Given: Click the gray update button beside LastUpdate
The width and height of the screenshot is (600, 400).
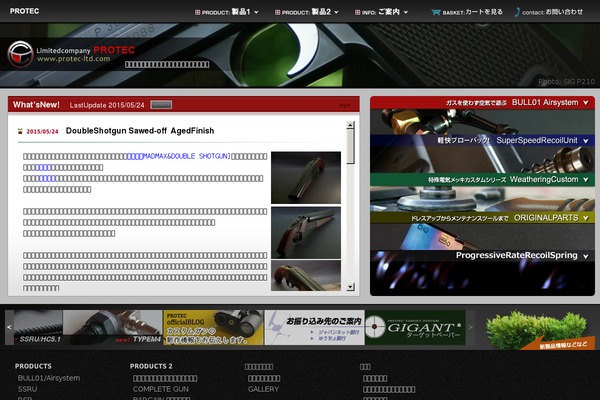Looking at the screenshot, I should click(x=161, y=104).
